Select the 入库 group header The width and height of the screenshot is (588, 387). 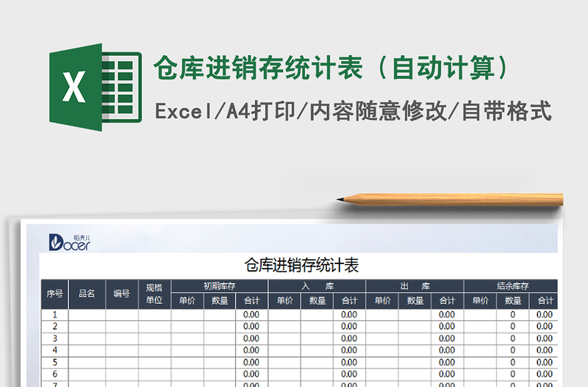(x=317, y=286)
